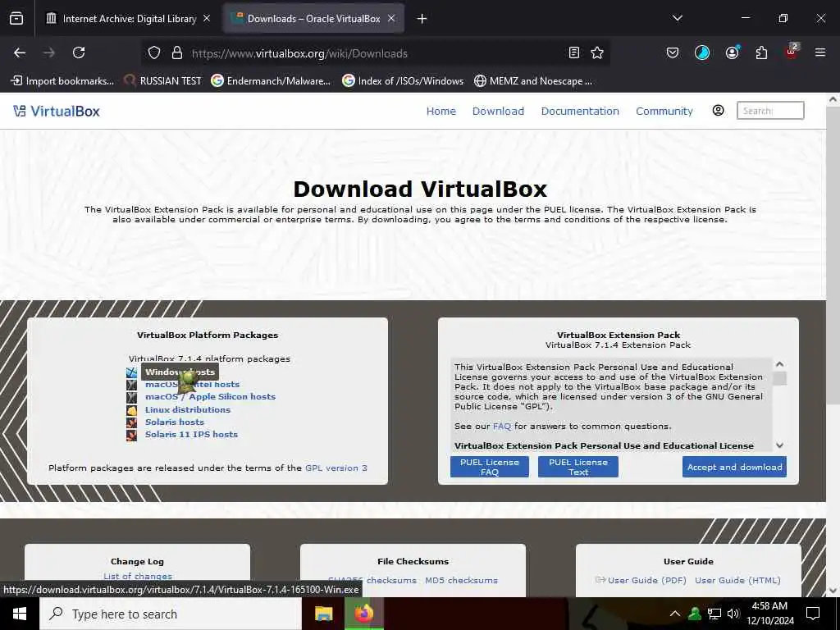Viewport: 840px width, 630px height.
Task: Open the Download nav item
Action: point(498,111)
